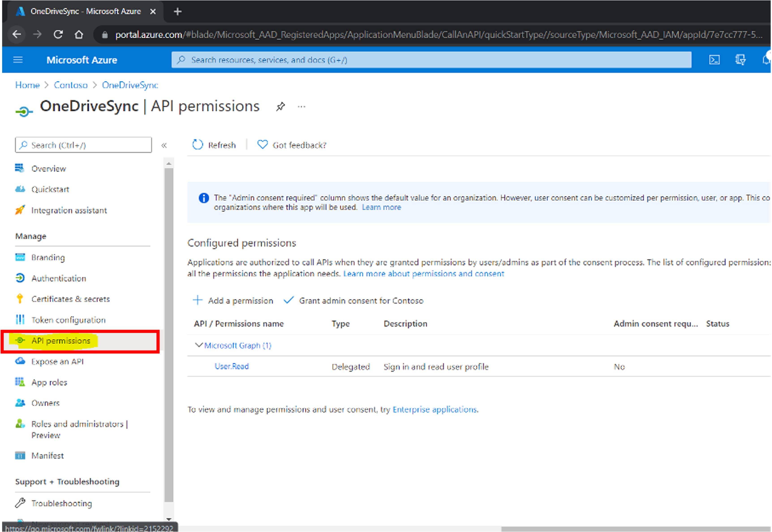Screen dimensions: 772x532
Task: Click the site lock icon in address bar
Action: coord(105,35)
